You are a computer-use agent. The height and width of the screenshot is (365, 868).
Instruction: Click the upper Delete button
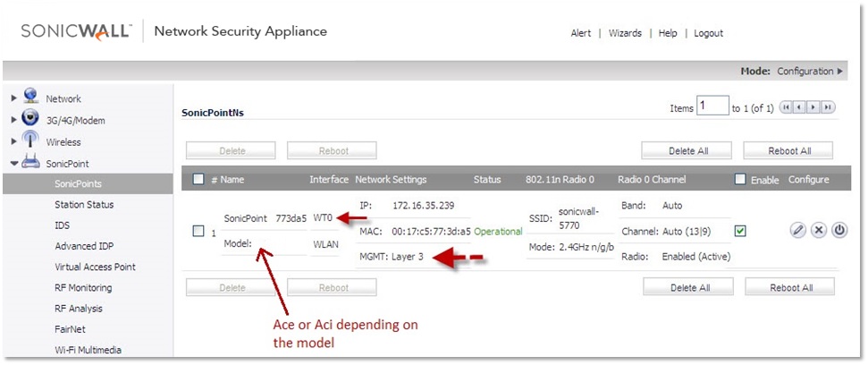(231, 150)
